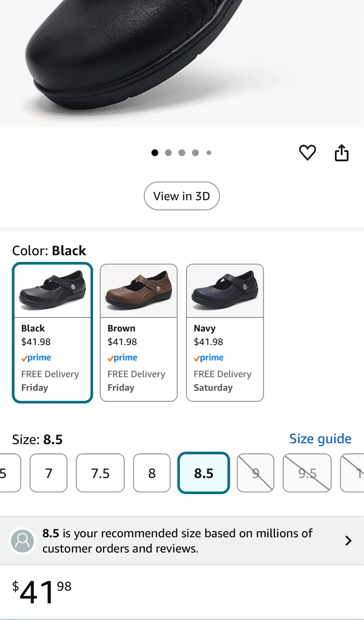Tap the share icon

click(x=342, y=153)
